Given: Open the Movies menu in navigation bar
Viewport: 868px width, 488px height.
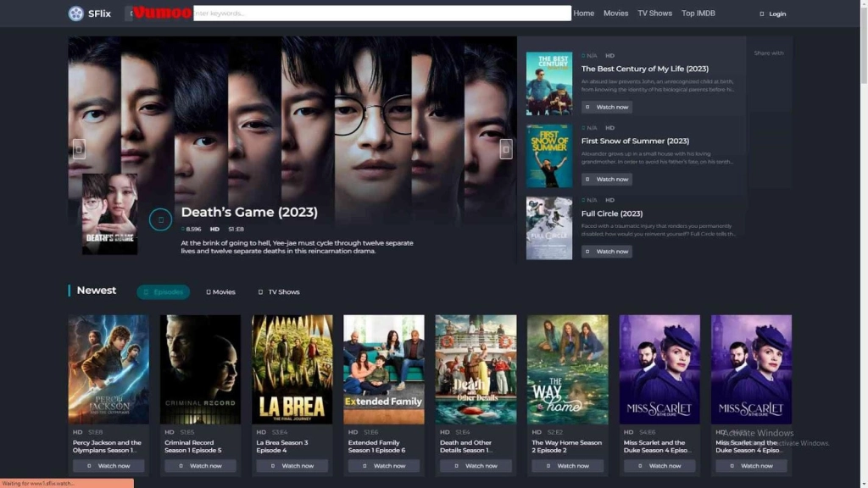Looking at the screenshot, I should 615,14.
